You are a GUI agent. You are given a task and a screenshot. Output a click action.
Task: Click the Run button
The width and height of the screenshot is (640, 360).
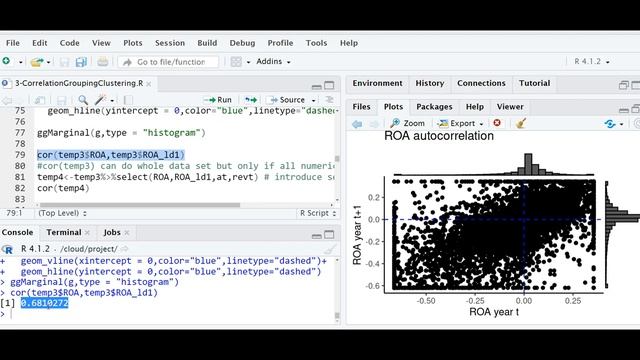click(218, 100)
